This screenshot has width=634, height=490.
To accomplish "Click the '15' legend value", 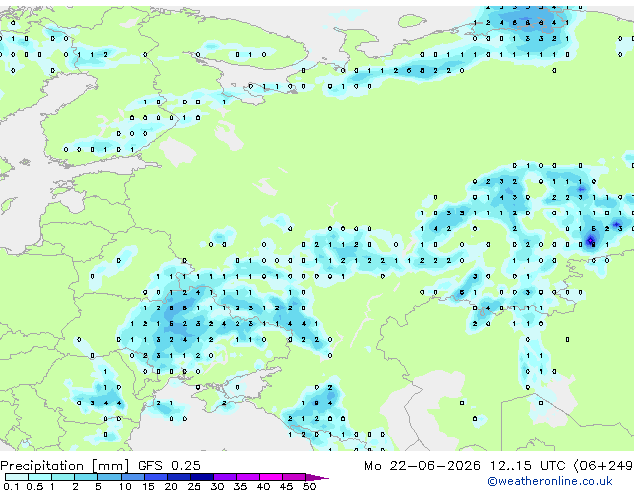I will point(148,486).
